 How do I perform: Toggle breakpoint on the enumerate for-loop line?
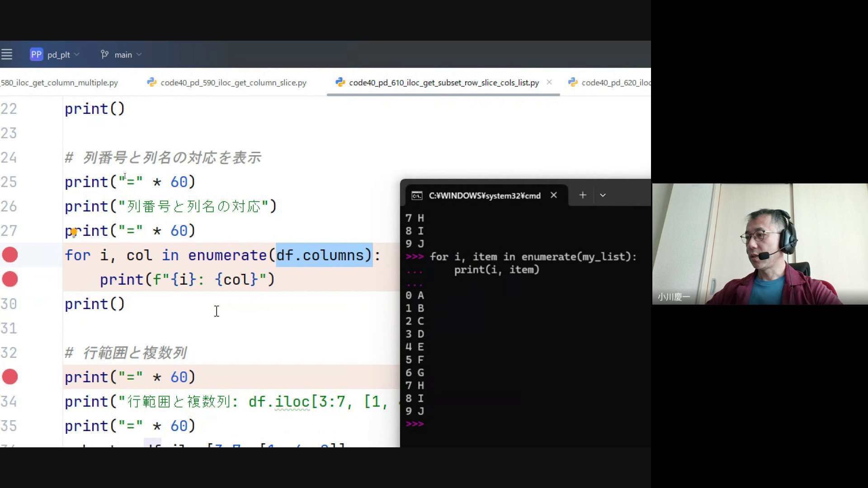[x=10, y=255]
